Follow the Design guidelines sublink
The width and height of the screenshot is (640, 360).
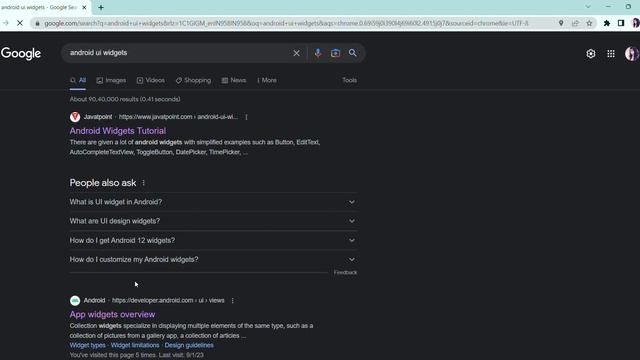pyautogui.click(x=189, y=345)
